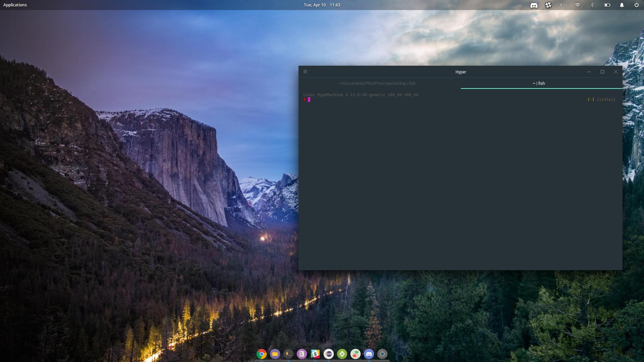The image size is (644, 362).
Task: Launch Eclipse IDE from the dock
Action: click(x=329, y=354)
